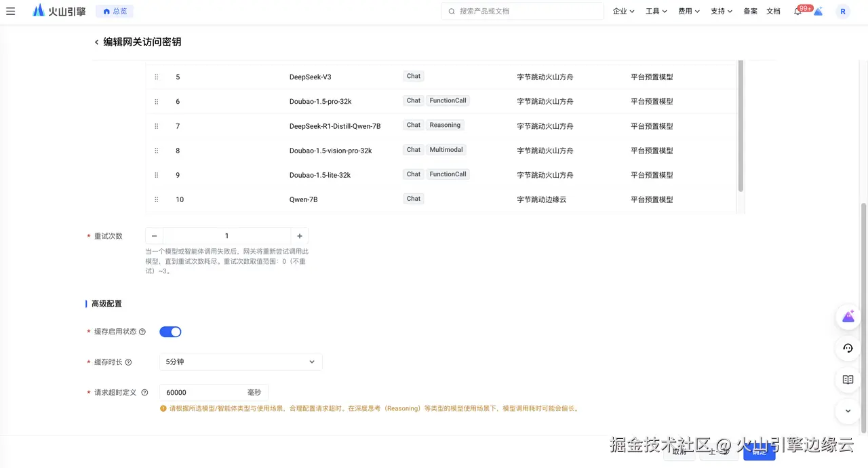Collapse the floating sidebar with chevron-down icon
Screen dimensions: 868x468
tap(848, 410)
